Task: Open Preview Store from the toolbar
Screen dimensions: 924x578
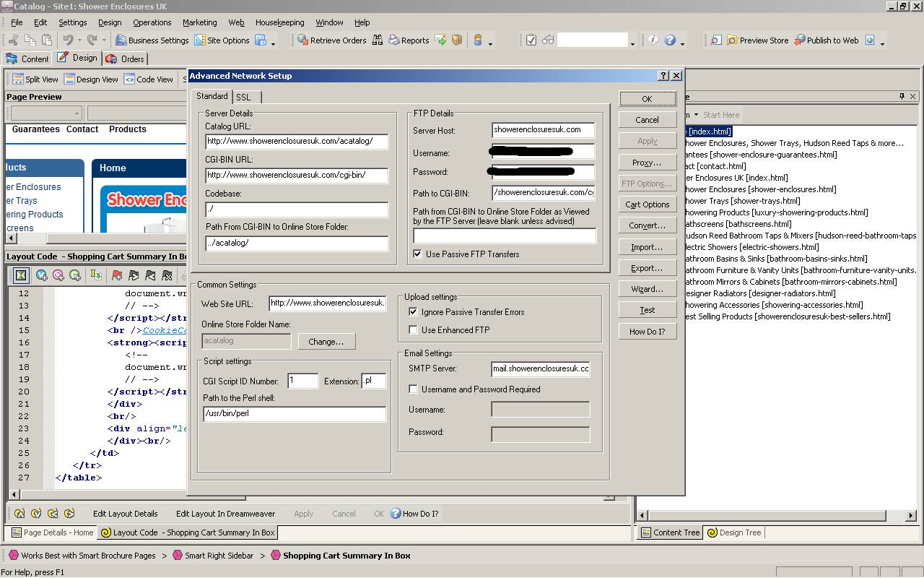Action: pos(732,40)
